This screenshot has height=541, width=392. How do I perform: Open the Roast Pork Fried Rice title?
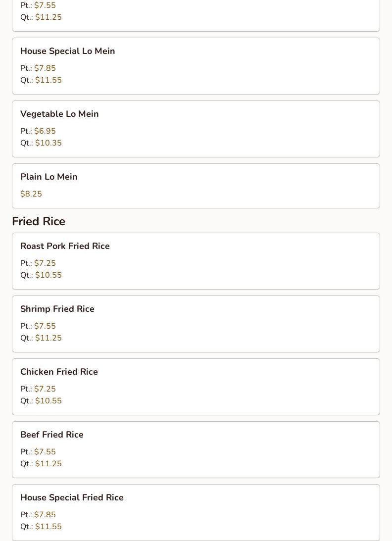(65, 246)
